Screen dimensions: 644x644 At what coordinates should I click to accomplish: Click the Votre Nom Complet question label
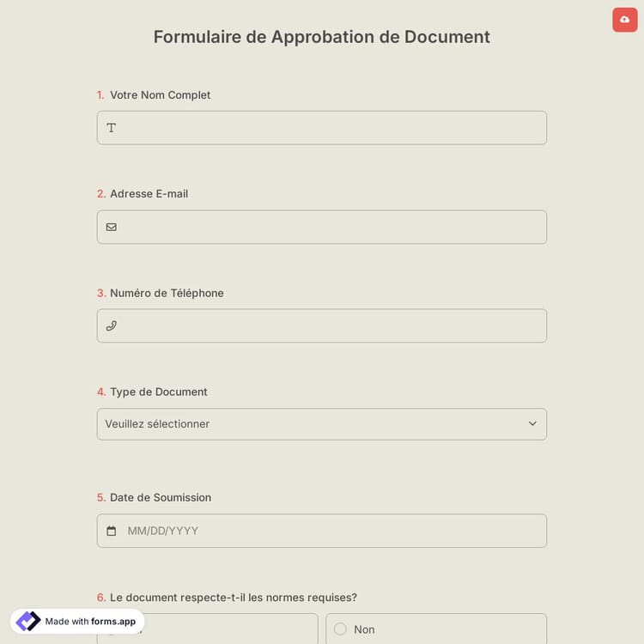(x=160, y=95)
